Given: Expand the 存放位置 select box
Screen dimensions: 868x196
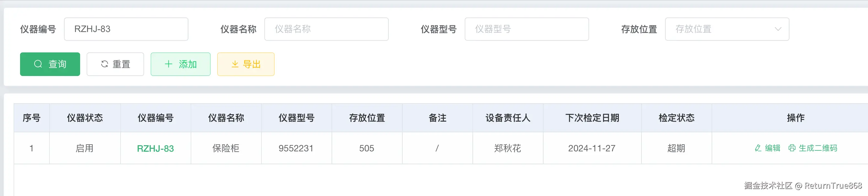Looking at the screenshot, I should tap(721, 29).
